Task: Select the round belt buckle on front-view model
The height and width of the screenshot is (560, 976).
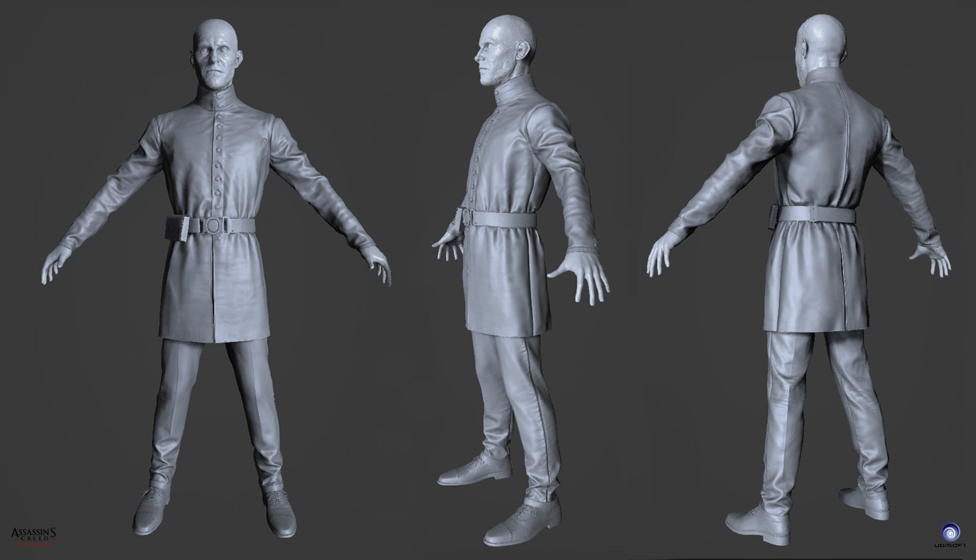Action: 213,226
